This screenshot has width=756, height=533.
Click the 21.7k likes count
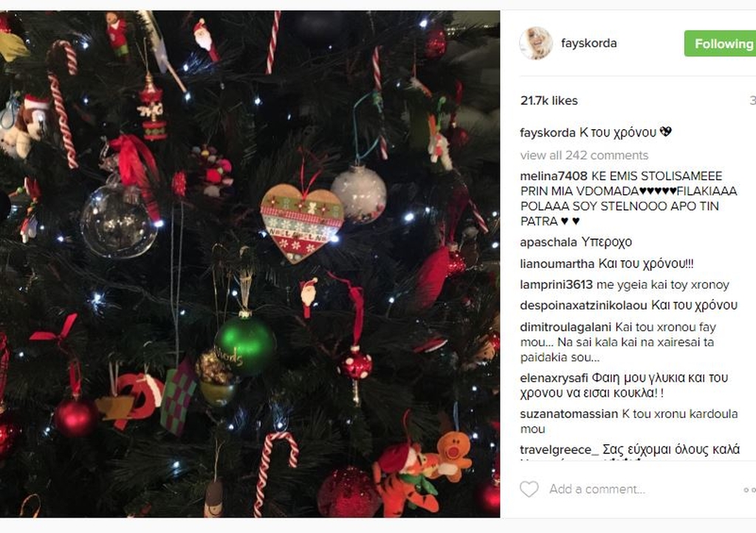coord(549,100)
